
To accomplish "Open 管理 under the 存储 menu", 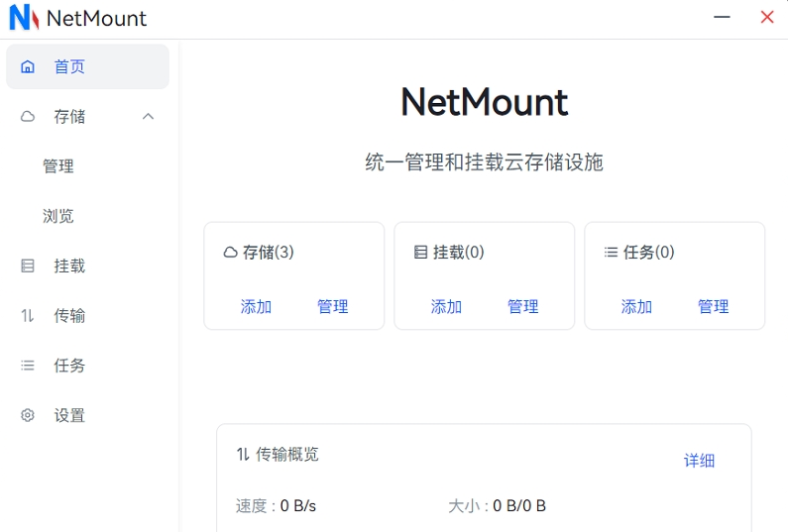I will pos(58,166).
